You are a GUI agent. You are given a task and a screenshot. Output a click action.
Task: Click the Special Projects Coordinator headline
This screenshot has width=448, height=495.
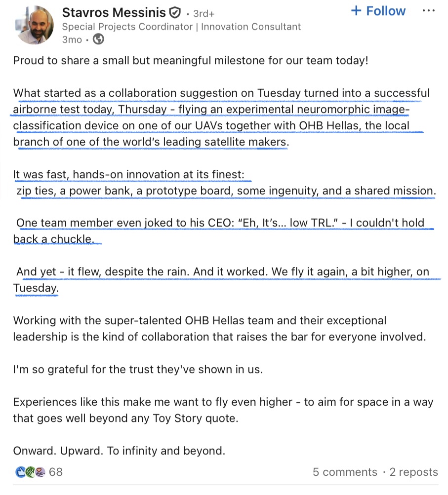pos(181,27)
